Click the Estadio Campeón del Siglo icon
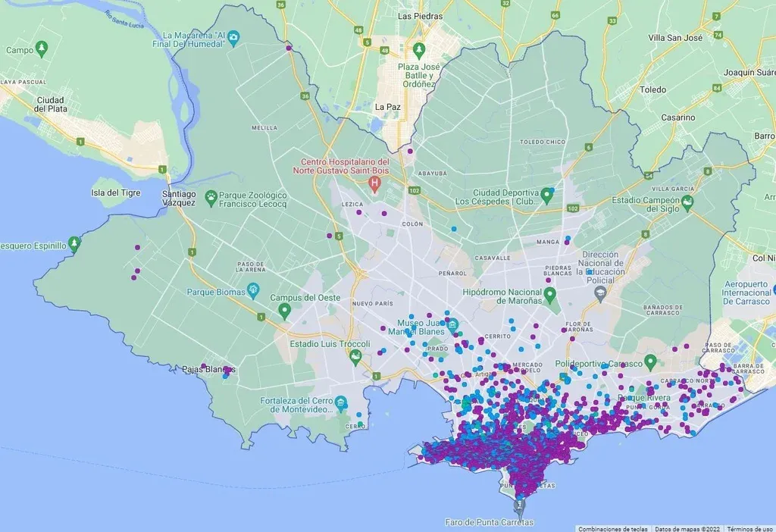776x532 pixels. pos(687,201)
